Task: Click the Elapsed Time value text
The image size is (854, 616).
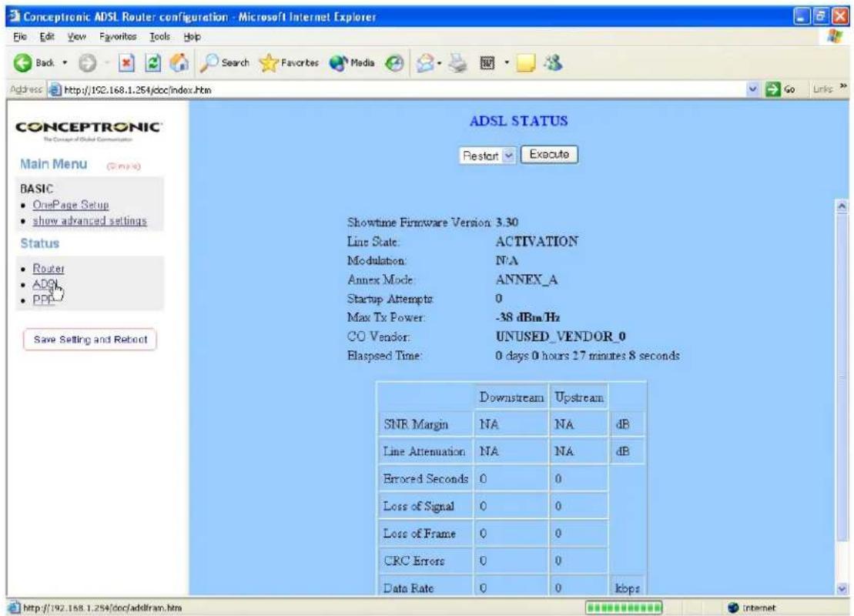Action: 588,356
